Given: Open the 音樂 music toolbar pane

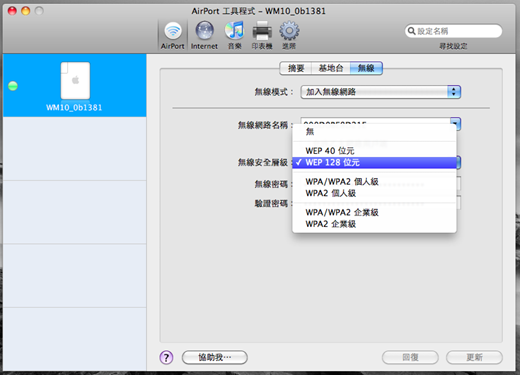Looking at the screenshot, I should [x=234, y=35].
